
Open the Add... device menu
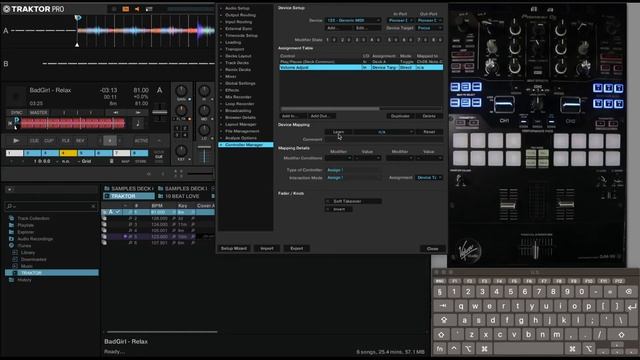tap(338, 28)
